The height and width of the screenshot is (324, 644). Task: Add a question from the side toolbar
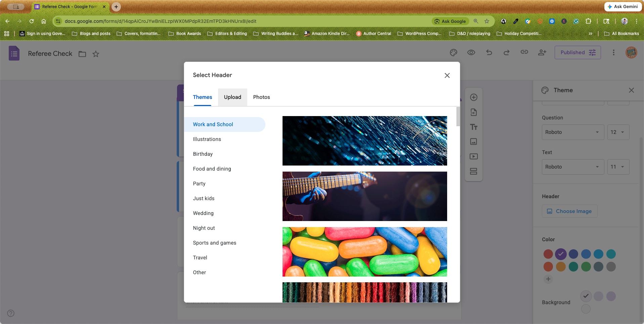tap(474, 97)
